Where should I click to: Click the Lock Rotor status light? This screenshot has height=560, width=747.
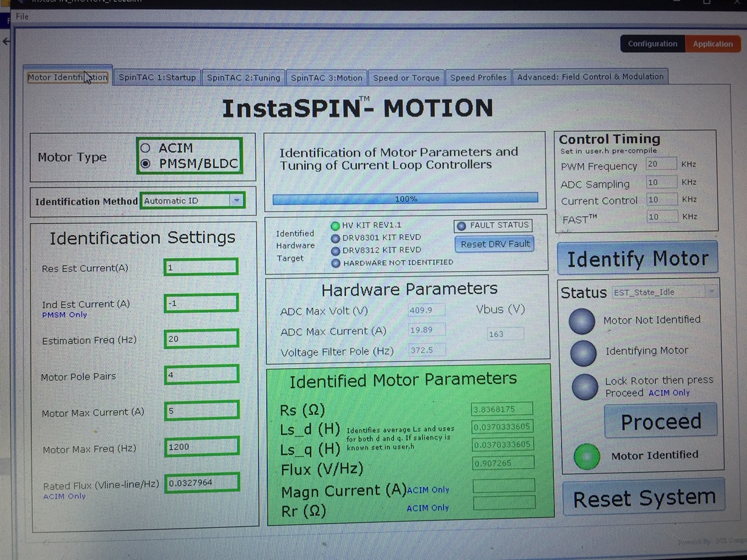pos(585,387)
